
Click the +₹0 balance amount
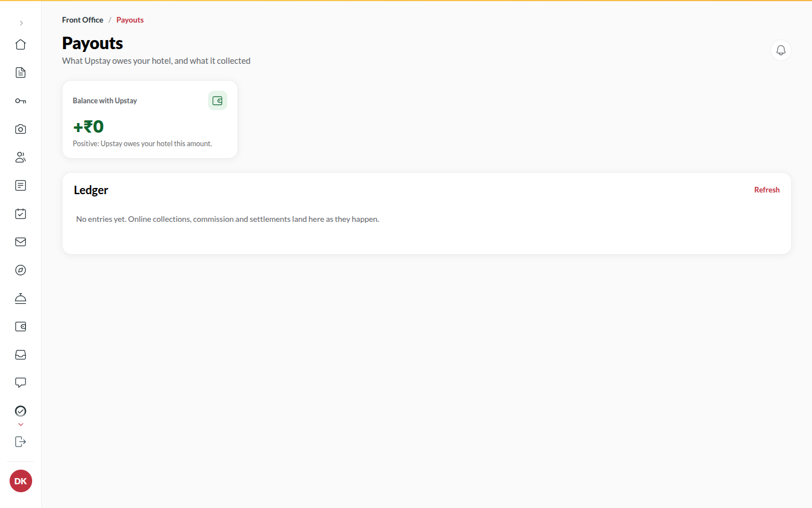89,126
